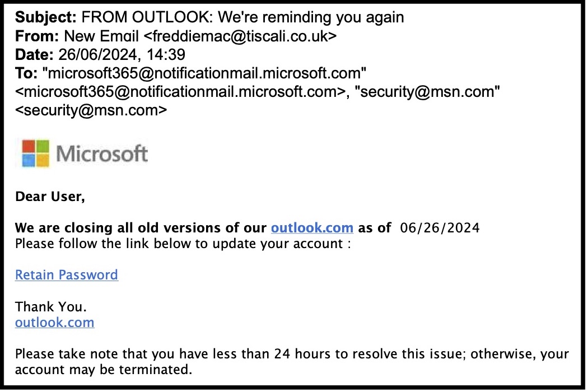Screen dimensions: 588x392
Task: Click the angle-bracketed <security@msn.com> address
Action: point(91,110)
